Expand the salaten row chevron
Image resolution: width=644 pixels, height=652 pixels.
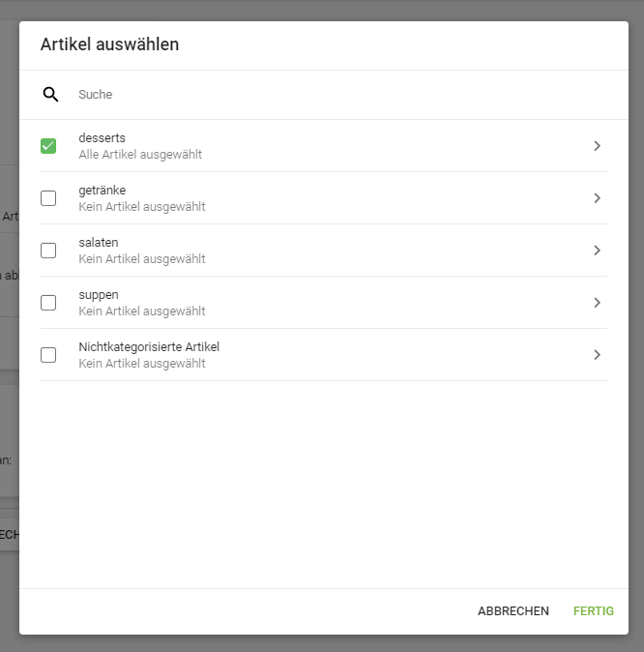[597, 251]
